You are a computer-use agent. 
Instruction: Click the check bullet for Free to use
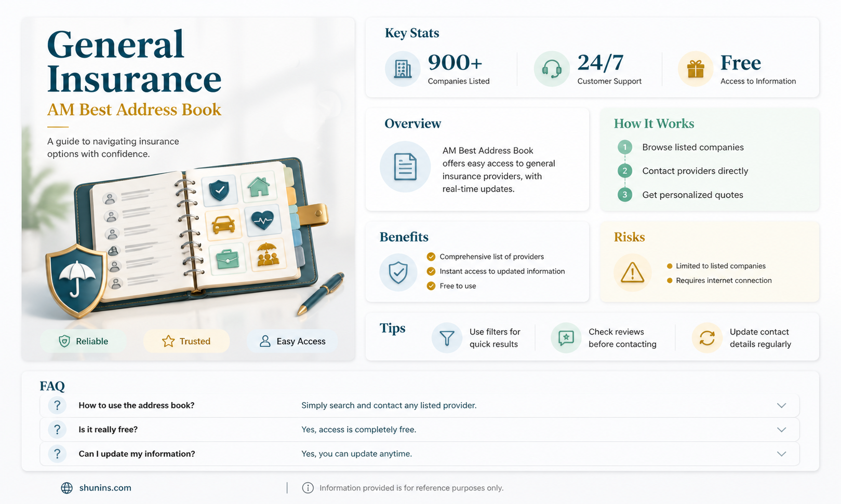(x=431, y=285)
